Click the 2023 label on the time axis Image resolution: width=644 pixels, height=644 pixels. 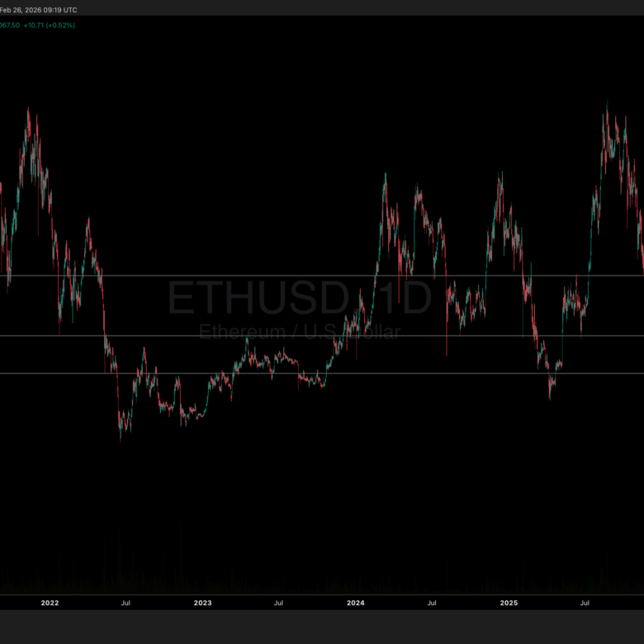coord(202,604)
